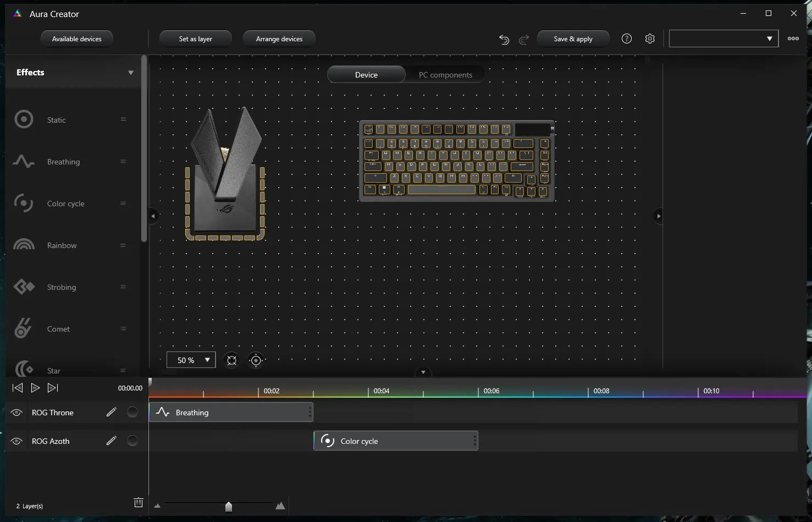812x522 pixels.
Task: Select the Rainbow effect icon
Action: pos(24,244)
